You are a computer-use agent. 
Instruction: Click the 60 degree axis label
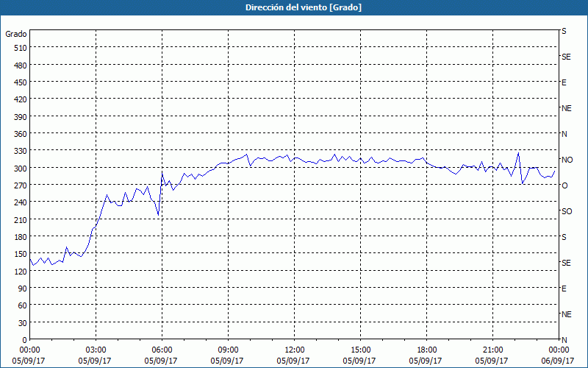click(x=23, y=305)
